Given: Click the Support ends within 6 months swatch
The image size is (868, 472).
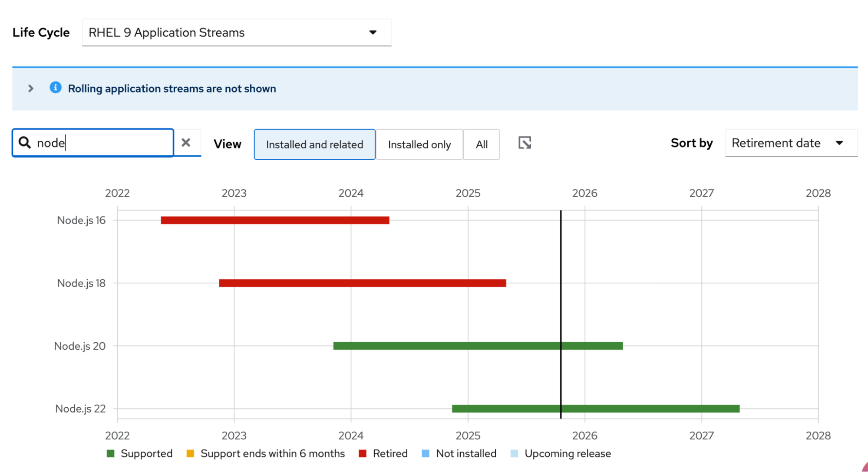Looking at the screenshot, I should click(x=190, y=453).
